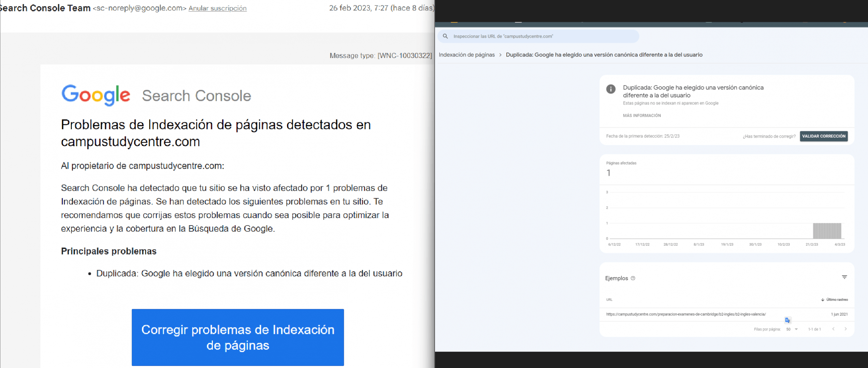Click the Páginas afectadas count
The image size is (868, 368).
pos(608,173)
